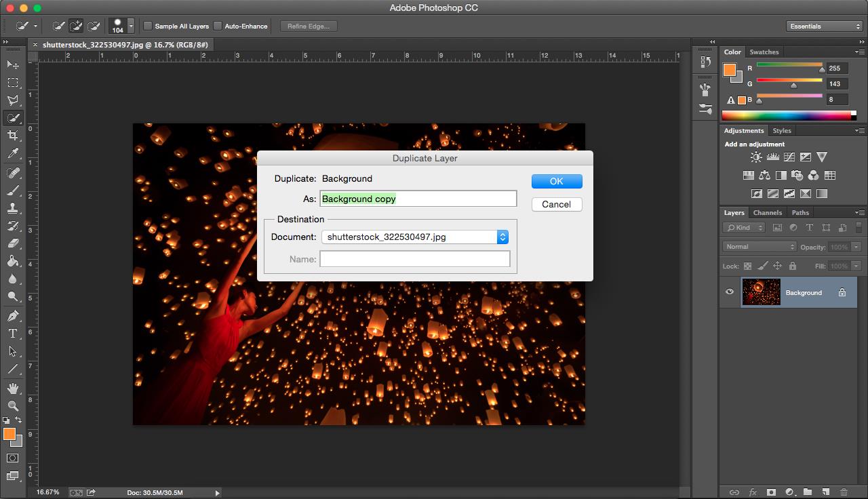Viewport: 868px width, 499px height.
Task: Select the Eyedropper tool
Action: tap(13, 154)
